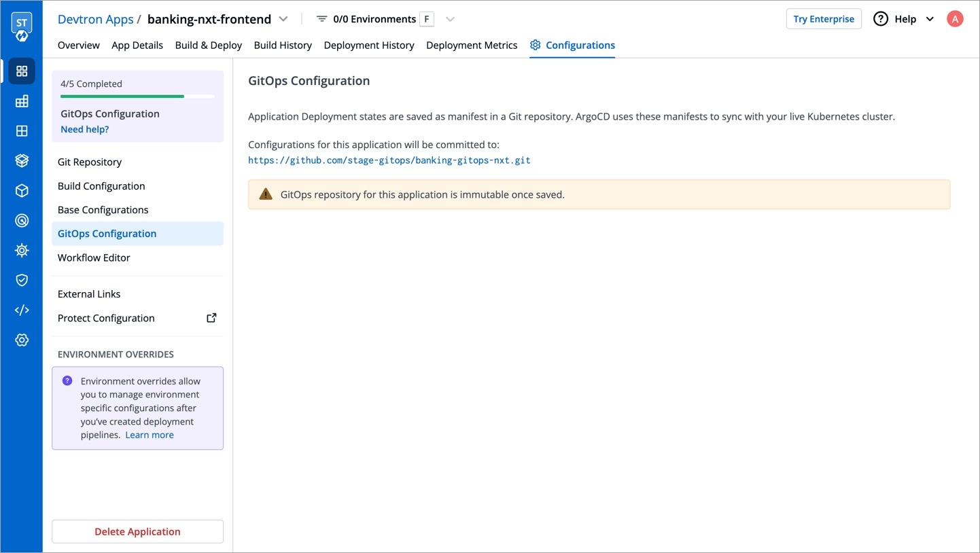
Task: Click the code brackets sidebar icon
Action: click(22, 310)
